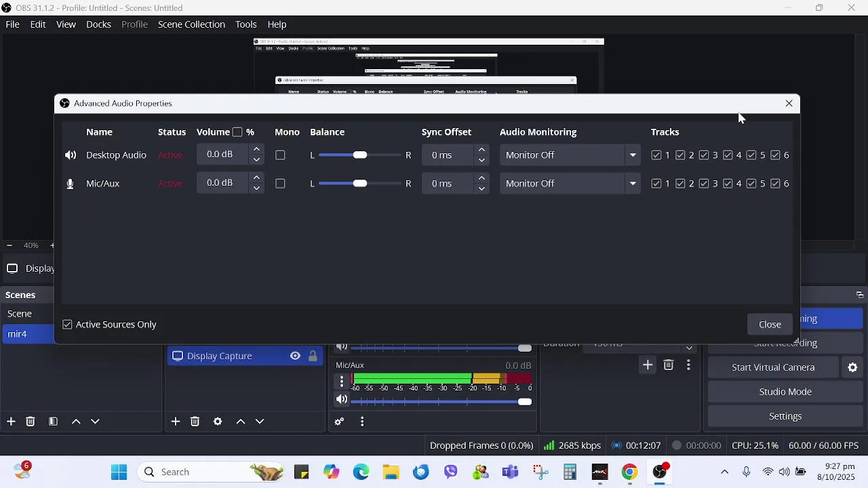The height and width of the screenshot is (488, 868).
Task: Open advanced audio properties gears icon
Action: tap(340, 422)
